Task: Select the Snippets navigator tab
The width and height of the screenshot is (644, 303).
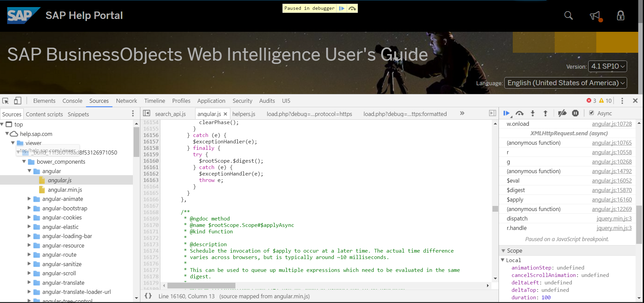Action: (x=78, y=114)
